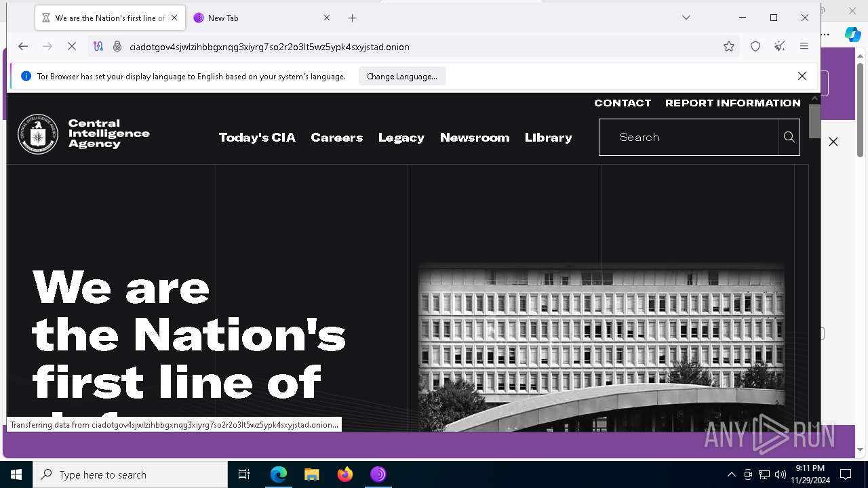Open a new tab with plus button
The height and width of the screenshot is (488, 868).
tap(352, 18)
